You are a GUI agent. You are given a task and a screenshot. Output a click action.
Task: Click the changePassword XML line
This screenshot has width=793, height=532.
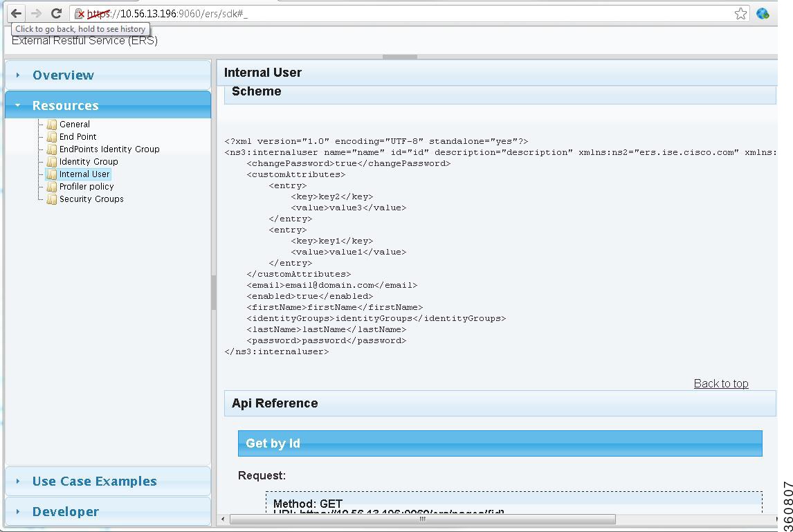click(x=349, y=163)
